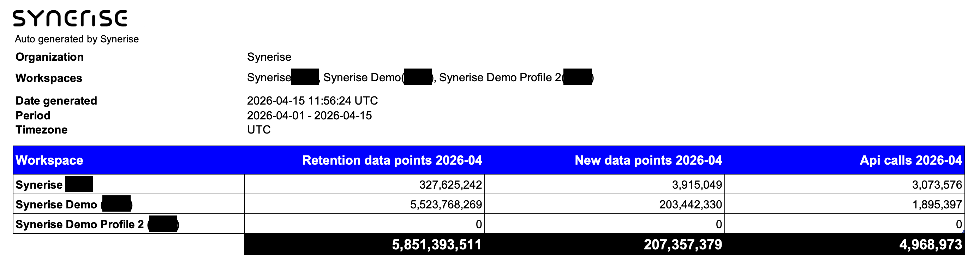Select retention value 327,625,242

click(450, 185)
